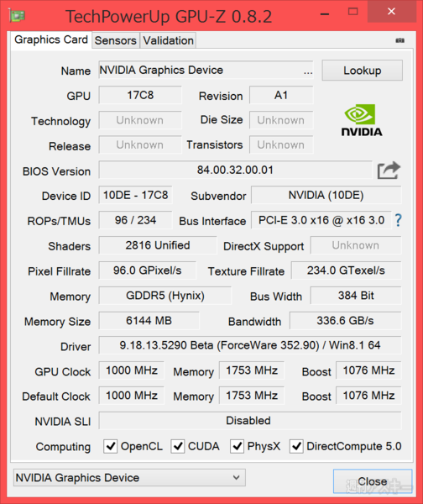Viewport: 423px width, 504px height.
Task: Click the Default Clock value 1000 MHz
Action: [132, 396]
